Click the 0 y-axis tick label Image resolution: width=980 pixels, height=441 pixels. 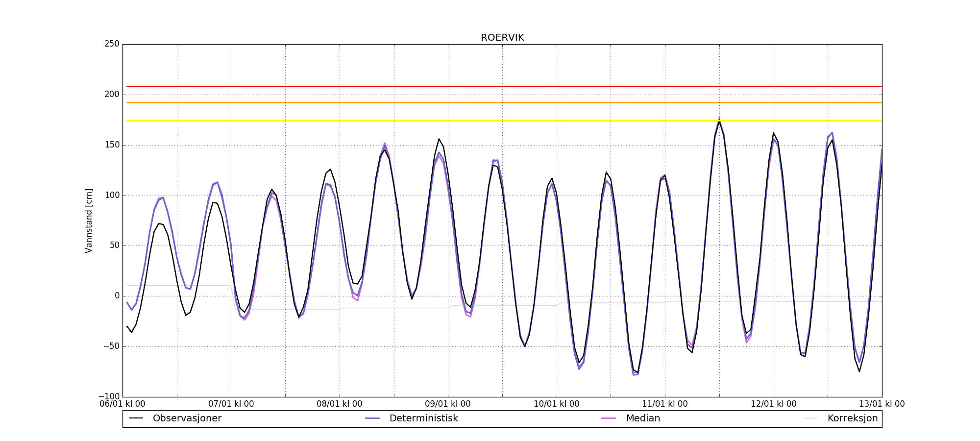(117, 296)
